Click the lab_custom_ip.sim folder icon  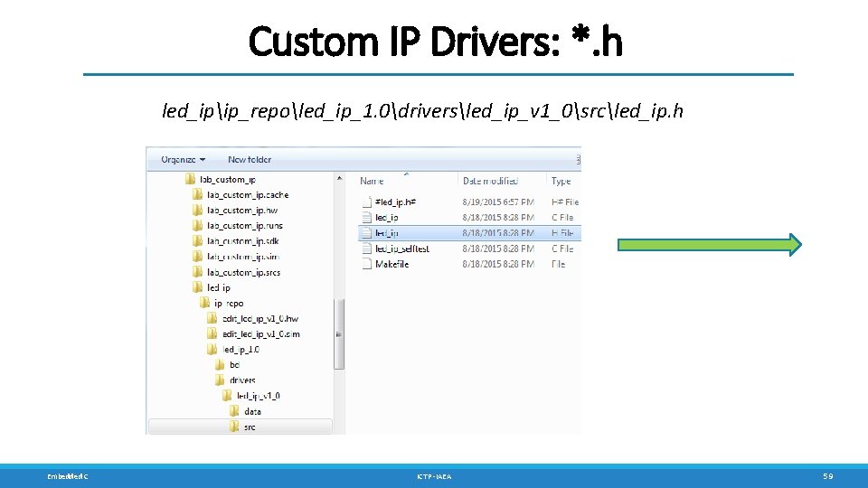click(x=198, y=256)
